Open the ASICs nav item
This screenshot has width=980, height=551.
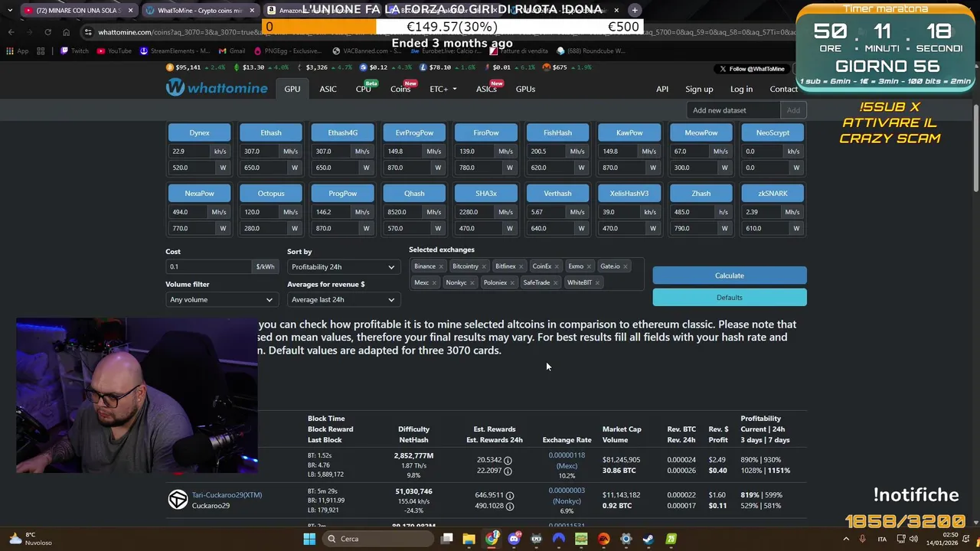point(486,89)
